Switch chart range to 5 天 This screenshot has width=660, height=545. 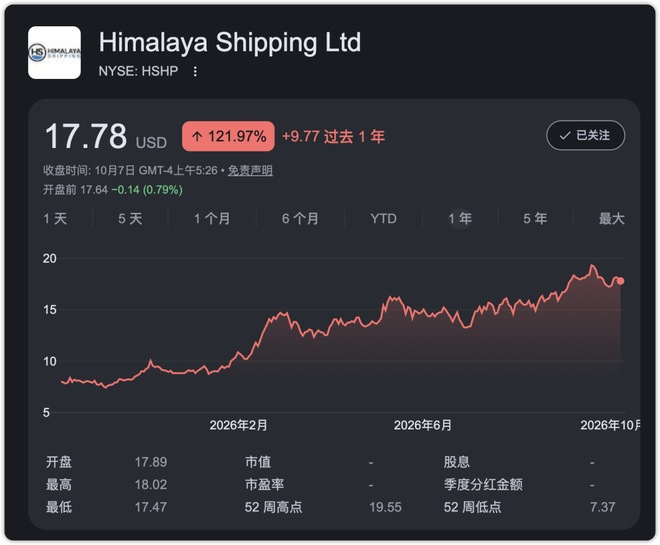point(130,218)
